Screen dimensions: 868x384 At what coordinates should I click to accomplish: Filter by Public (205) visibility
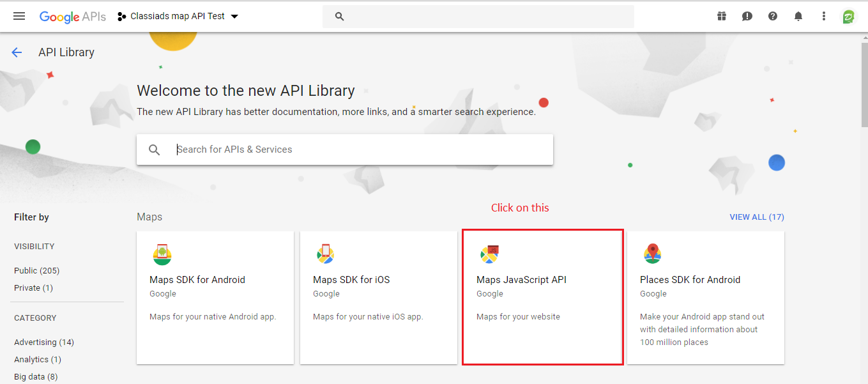pos(36,271)
